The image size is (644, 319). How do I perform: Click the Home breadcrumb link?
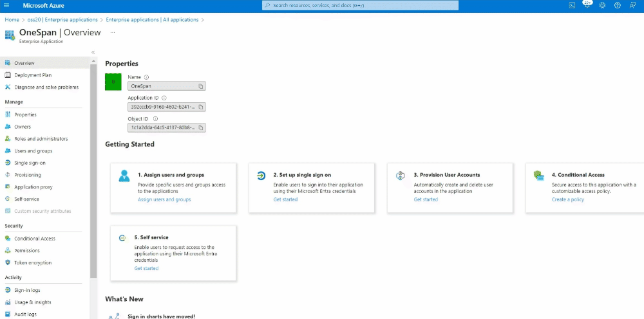(12, 20)
